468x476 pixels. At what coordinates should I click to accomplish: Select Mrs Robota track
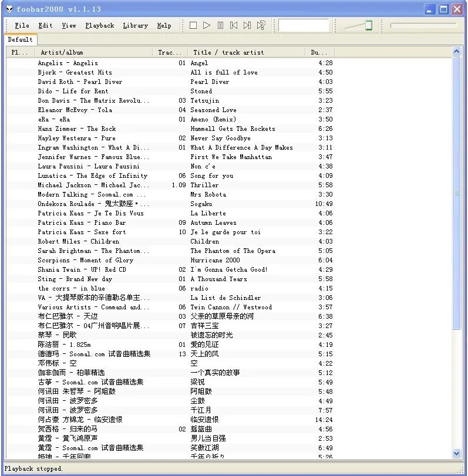(x=208, y=194)
